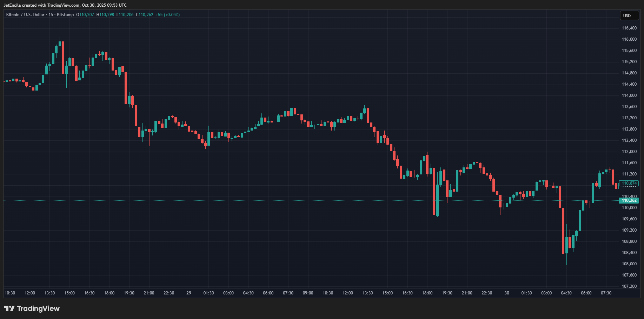Click the TradingView logo icon
This screenshot has width=644, height=319.
(x=9, y=308)
